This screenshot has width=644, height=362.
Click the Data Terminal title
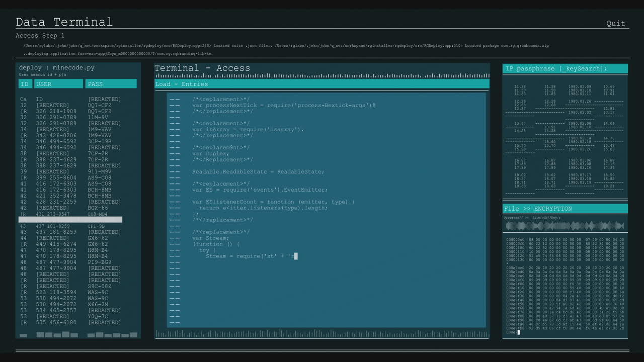(64, 22)
